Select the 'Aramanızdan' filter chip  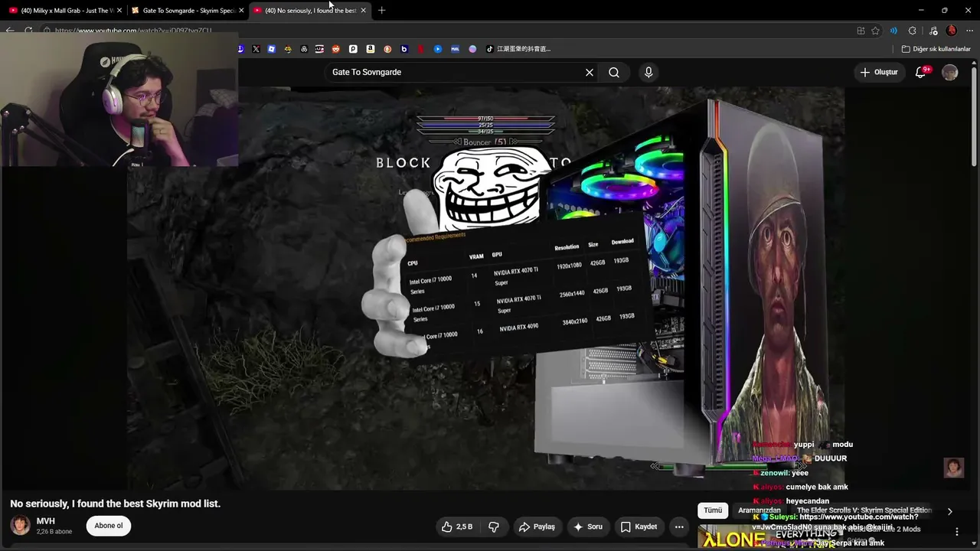[759, 510]
